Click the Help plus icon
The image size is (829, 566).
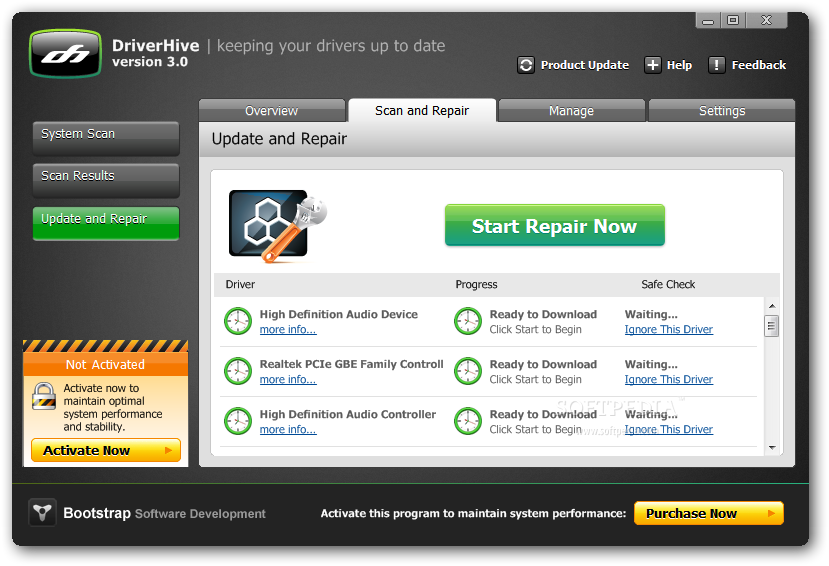652,65
